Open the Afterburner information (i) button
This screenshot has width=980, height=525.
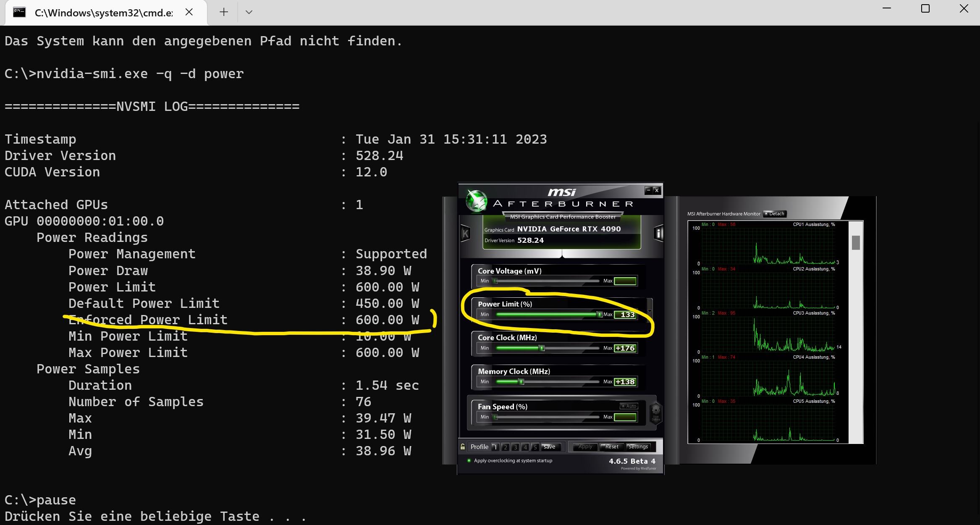[x=658, y=234]
